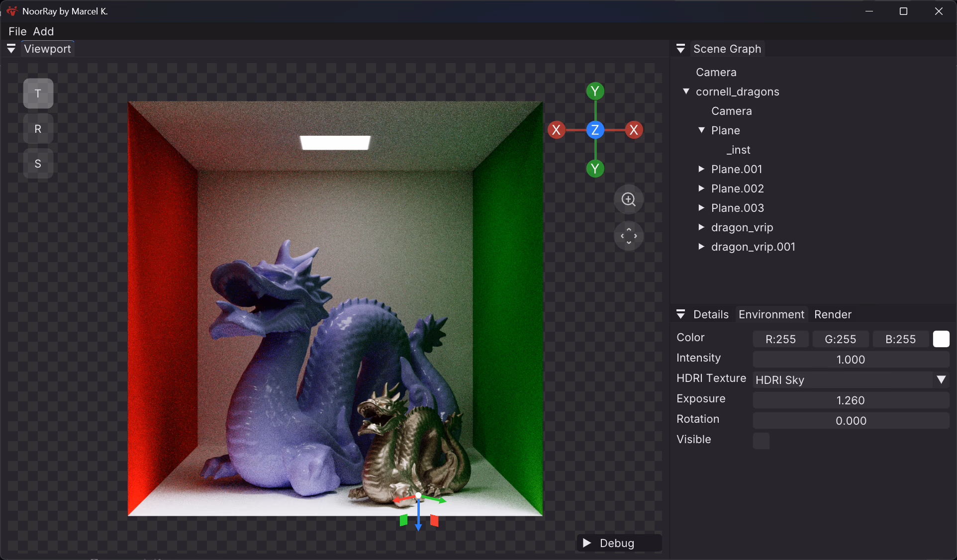Viewport: 957px width, 560px height.
Task: Switch to the Render tab
Action: (833, 314)
